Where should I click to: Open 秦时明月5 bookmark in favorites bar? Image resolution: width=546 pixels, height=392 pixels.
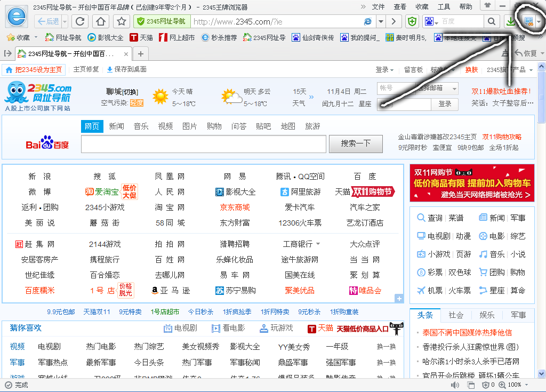[x=406, y=37]
